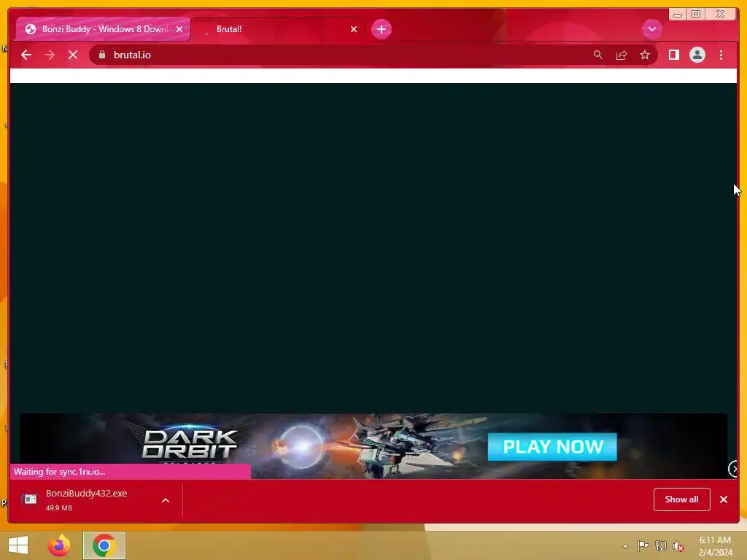The image size is (747, 560).
Task: Launch Firefox from the taskbar
Action: click(59, 545)
